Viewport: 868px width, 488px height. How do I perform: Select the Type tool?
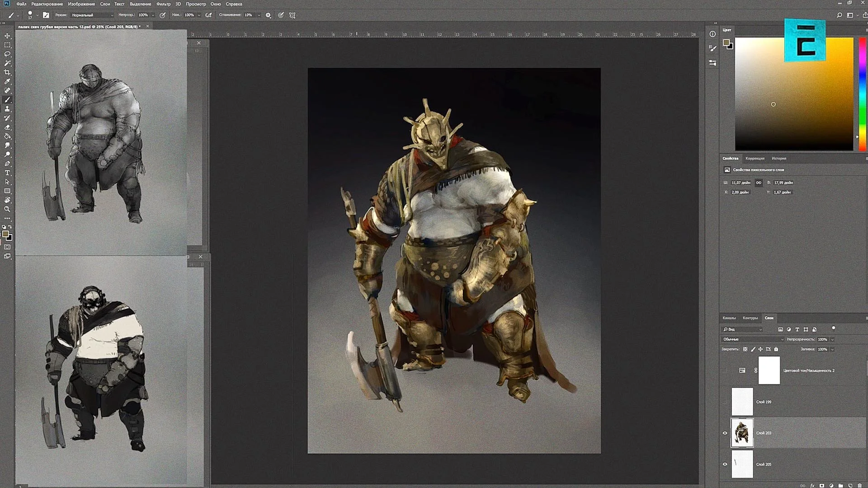(7, 173)
